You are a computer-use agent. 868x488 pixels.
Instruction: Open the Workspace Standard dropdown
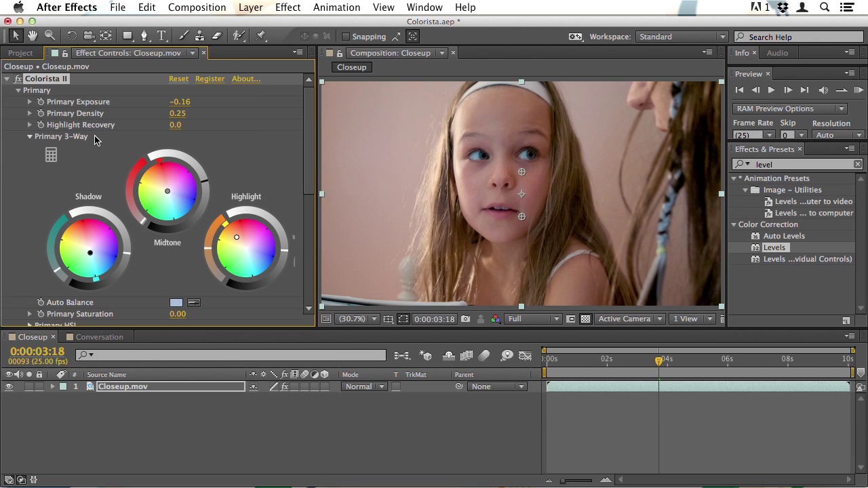click(x=681, y=37)
